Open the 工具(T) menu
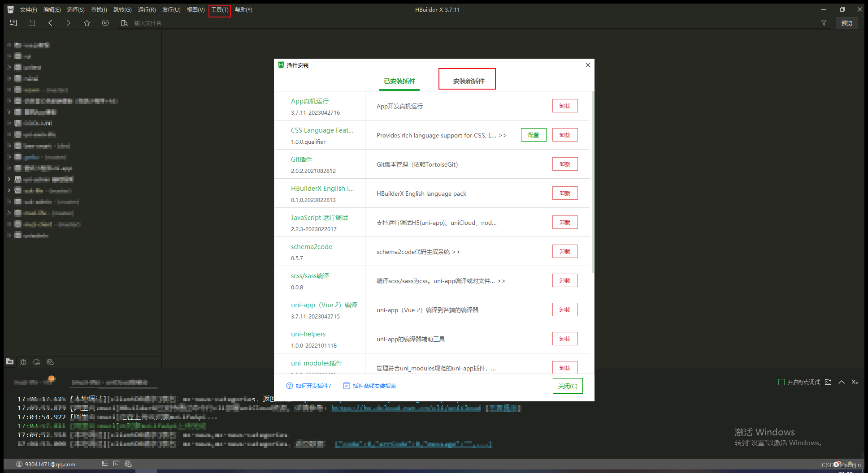 click(x=220, y=9)
